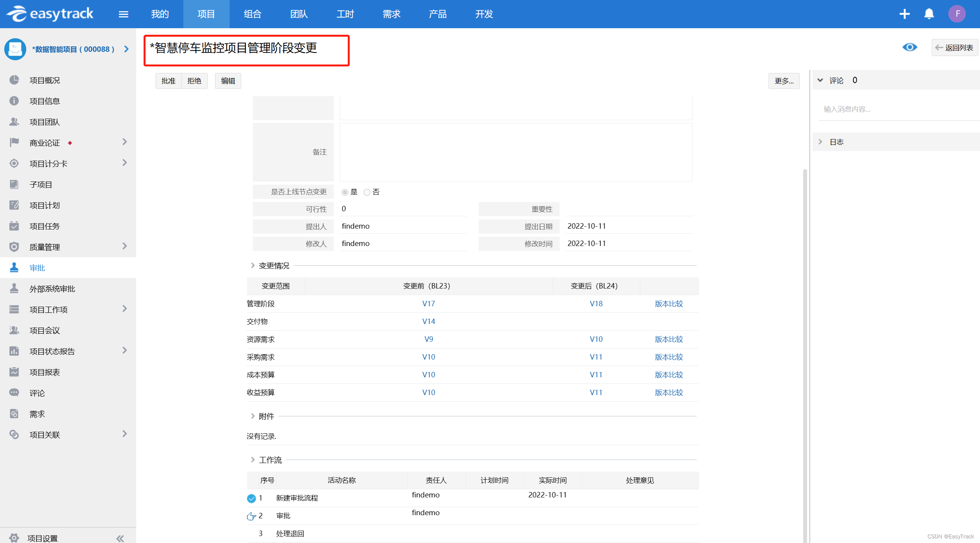Collapse the 评论 panel
The width and height of the screenshot is (980, 543).
click(821, 80)
